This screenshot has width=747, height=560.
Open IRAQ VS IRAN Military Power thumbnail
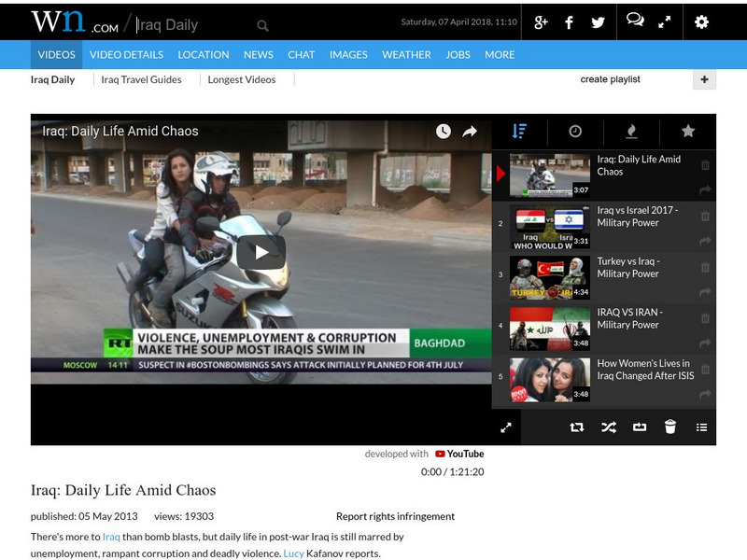pos(550,329)
